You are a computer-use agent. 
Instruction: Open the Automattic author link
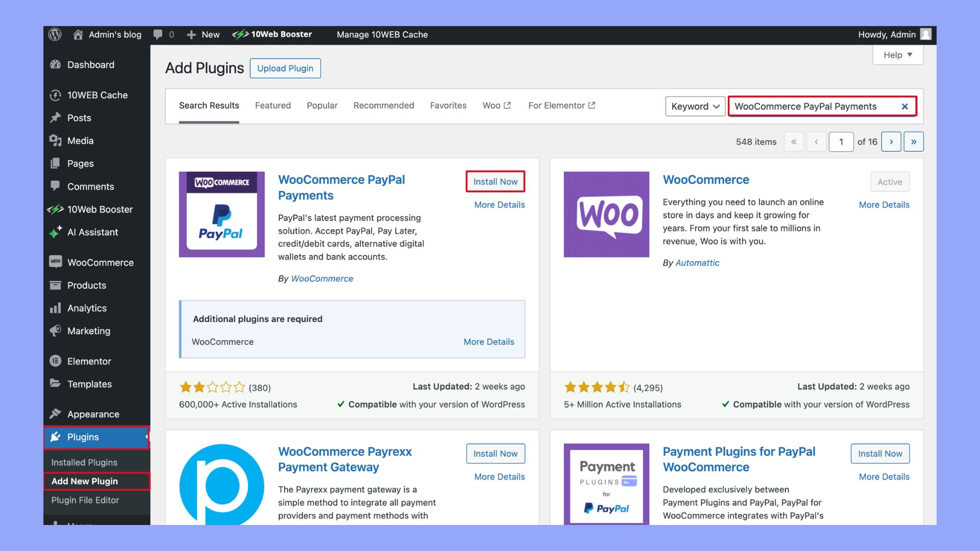[697, 263]
